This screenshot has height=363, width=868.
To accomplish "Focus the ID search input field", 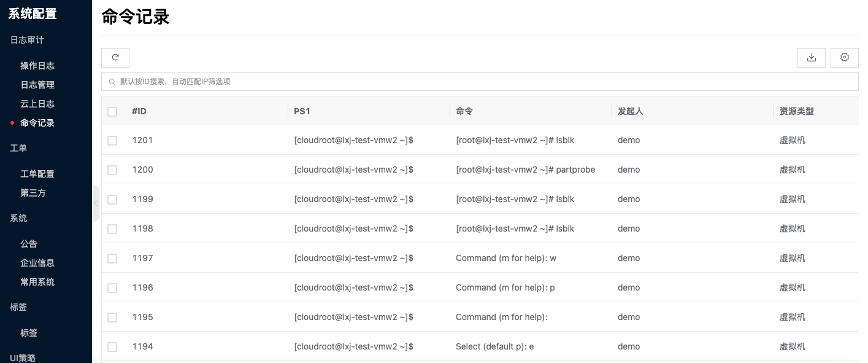I will pos(480,82).
